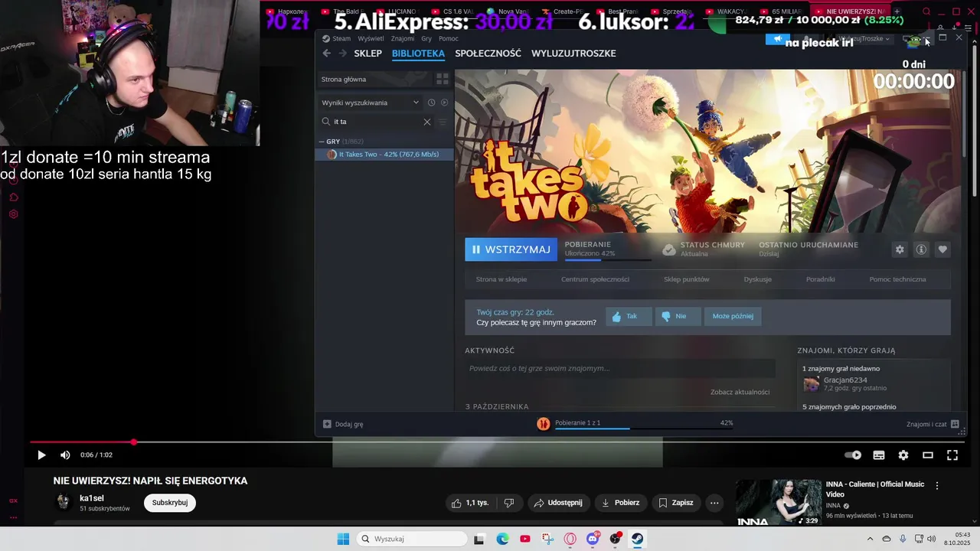
Task: Expand Wyniki wyszukiwania dropdown
Action: click(x=371, y=103)
